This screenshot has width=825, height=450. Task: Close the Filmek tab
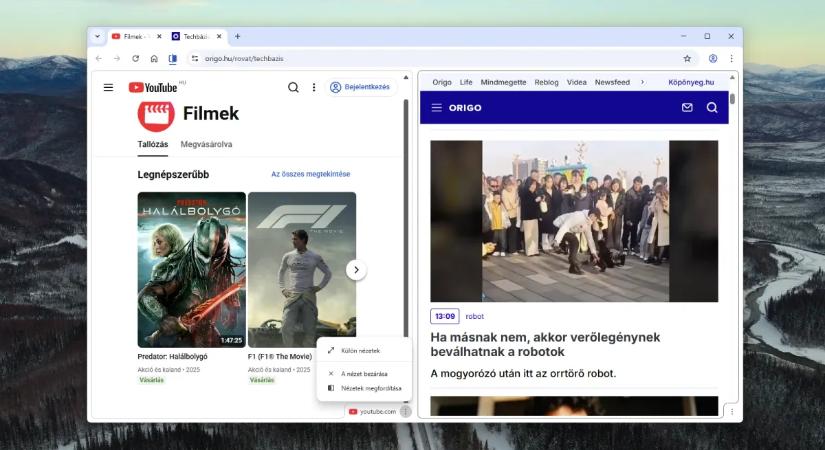click(x=159, y=36)
